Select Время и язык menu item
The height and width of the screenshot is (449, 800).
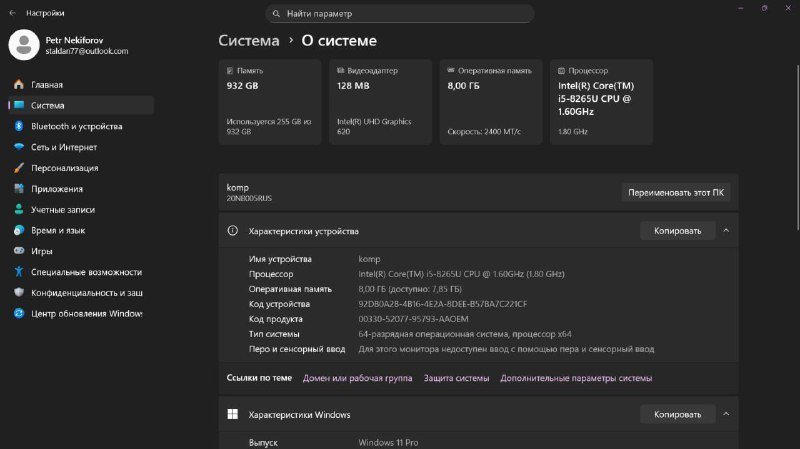pyautogui.click(x=58, y=230)
